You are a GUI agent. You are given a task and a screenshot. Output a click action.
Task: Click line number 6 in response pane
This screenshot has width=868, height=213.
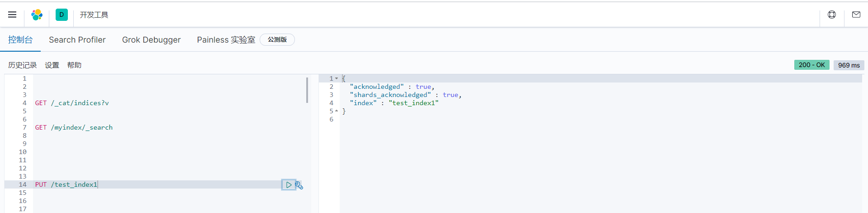(331, 119)
